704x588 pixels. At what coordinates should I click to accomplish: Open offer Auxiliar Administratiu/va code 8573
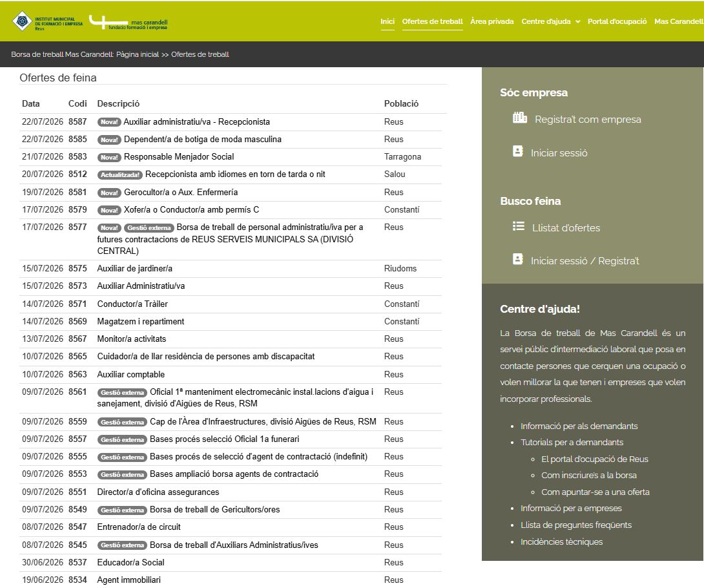tap(141, 286)
